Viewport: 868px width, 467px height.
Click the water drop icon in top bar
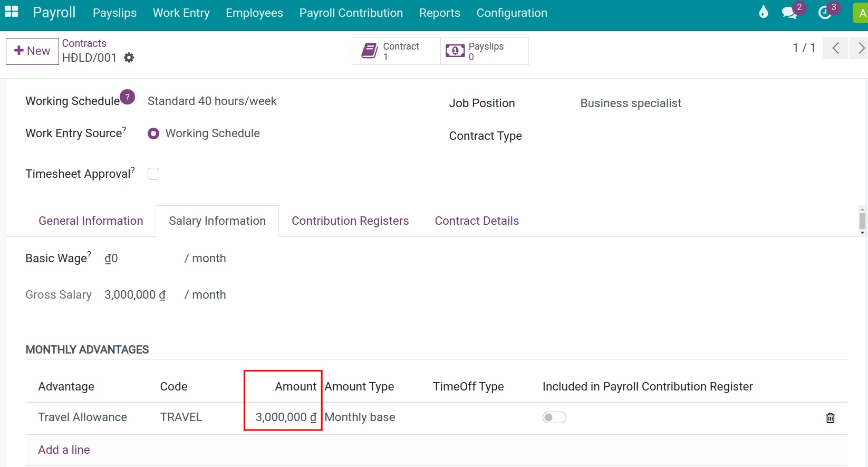[x=763, y=12]
